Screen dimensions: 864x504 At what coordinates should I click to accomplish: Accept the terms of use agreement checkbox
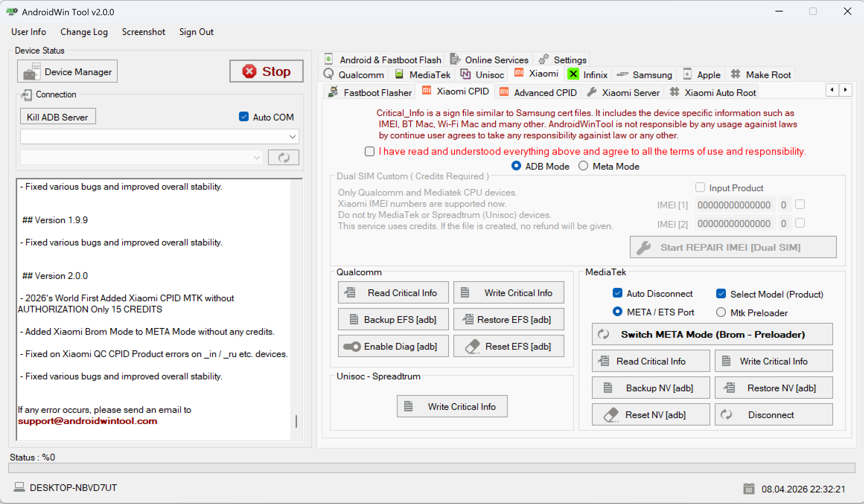tap(369, 151)
